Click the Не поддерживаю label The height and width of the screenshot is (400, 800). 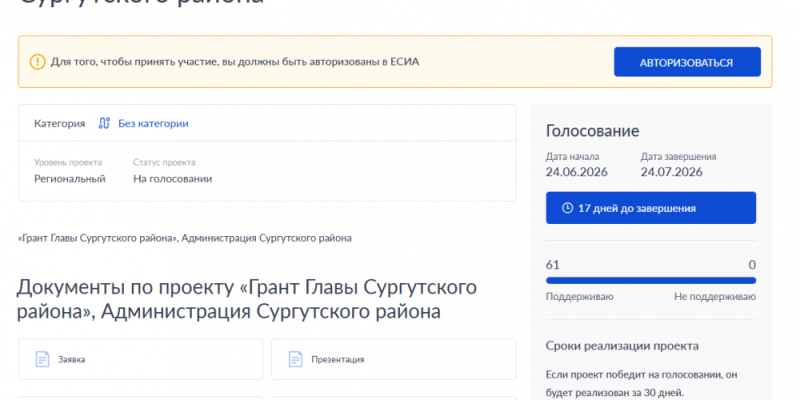point(715,297)
